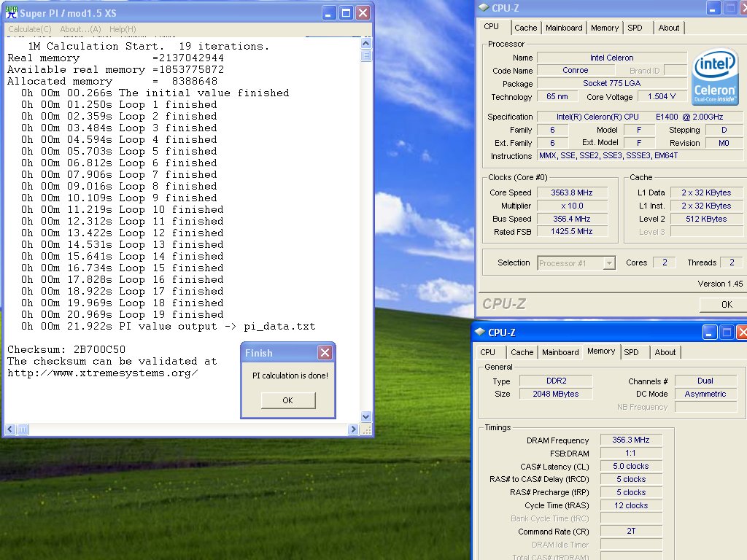Screen dimensions: 747x560
Task: Click the Checksum: 2B700C50 line
Action: pos(66,349)
